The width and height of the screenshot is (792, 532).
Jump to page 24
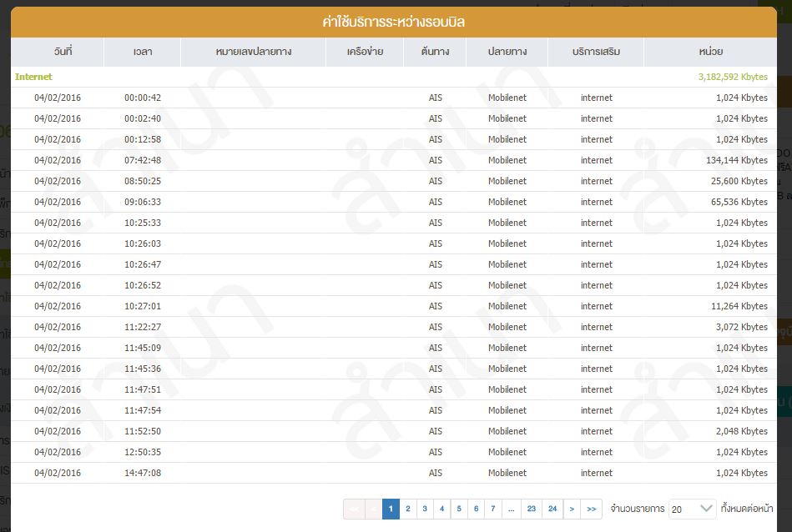(552, 509)
